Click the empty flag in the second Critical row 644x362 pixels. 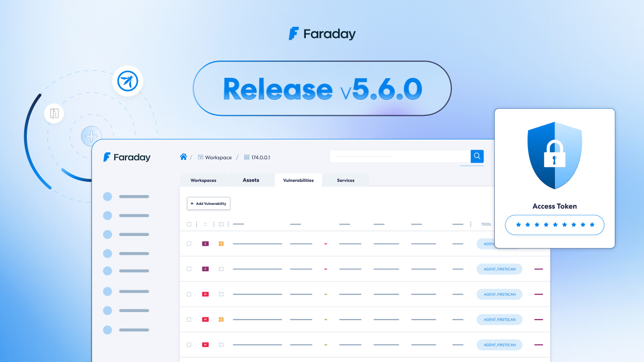pos(221,269)
